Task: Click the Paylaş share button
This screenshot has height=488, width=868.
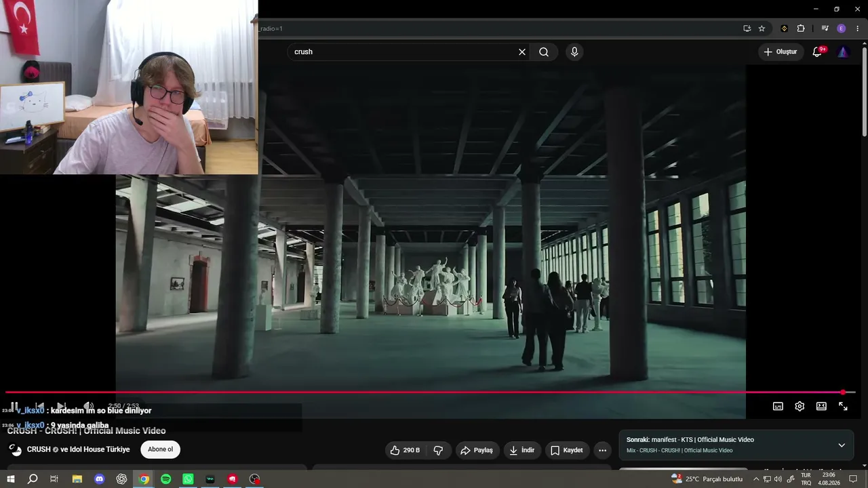Action: point(477,450)
